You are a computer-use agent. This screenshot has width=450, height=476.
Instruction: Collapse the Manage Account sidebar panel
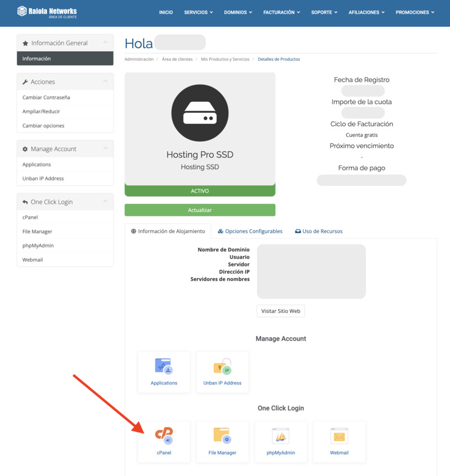tap(105, 148)
